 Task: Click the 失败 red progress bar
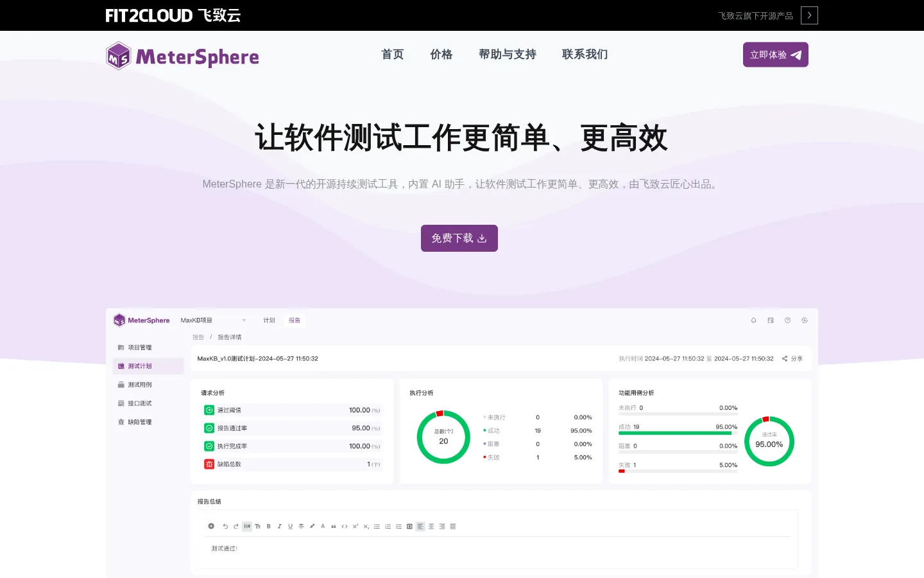tap(622, 471)
